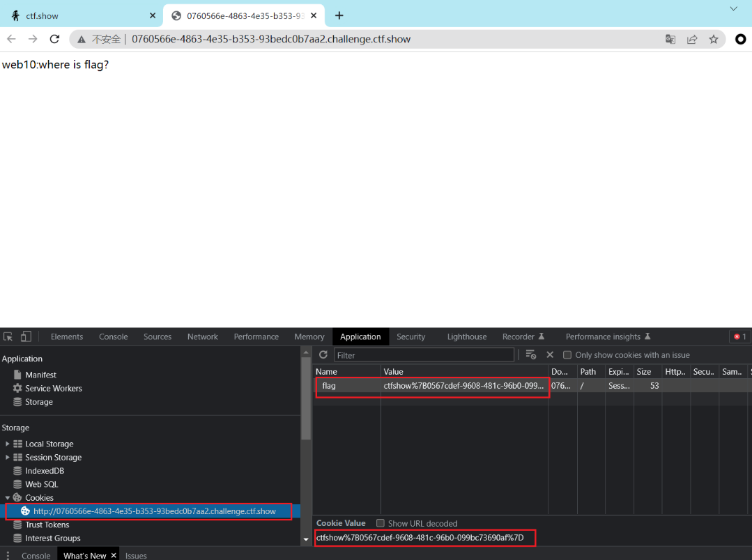Screen dimensions: 752x560
Task: Click the not-secure warning icon
Action: [x=82, y=39]
